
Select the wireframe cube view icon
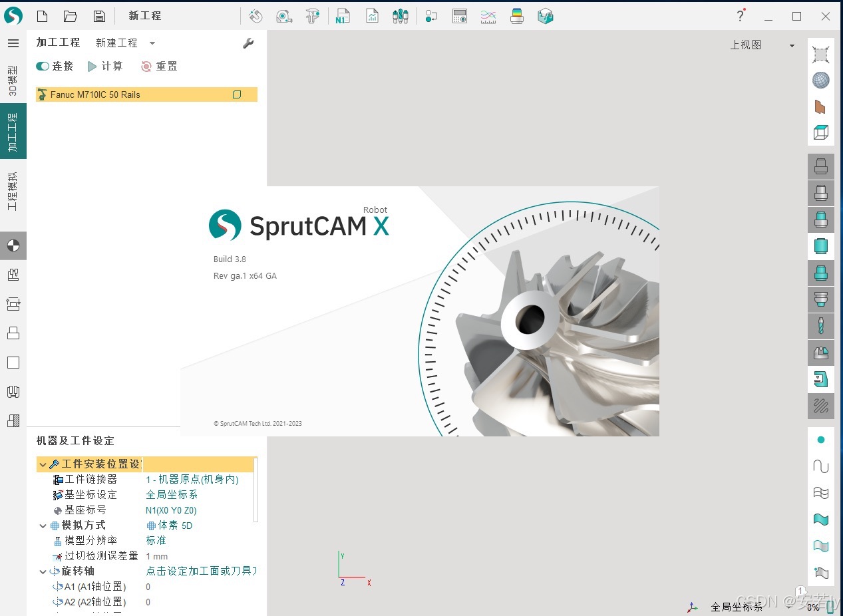pos(821,132)
